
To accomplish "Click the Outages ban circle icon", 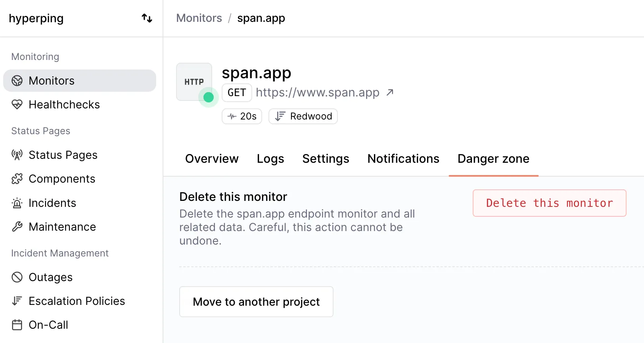I will [x=17, y=277].
